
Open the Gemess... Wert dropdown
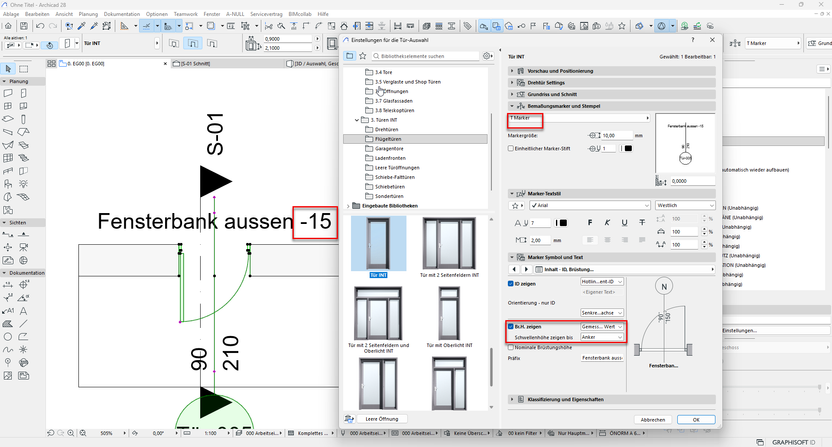tap(602, 326)
